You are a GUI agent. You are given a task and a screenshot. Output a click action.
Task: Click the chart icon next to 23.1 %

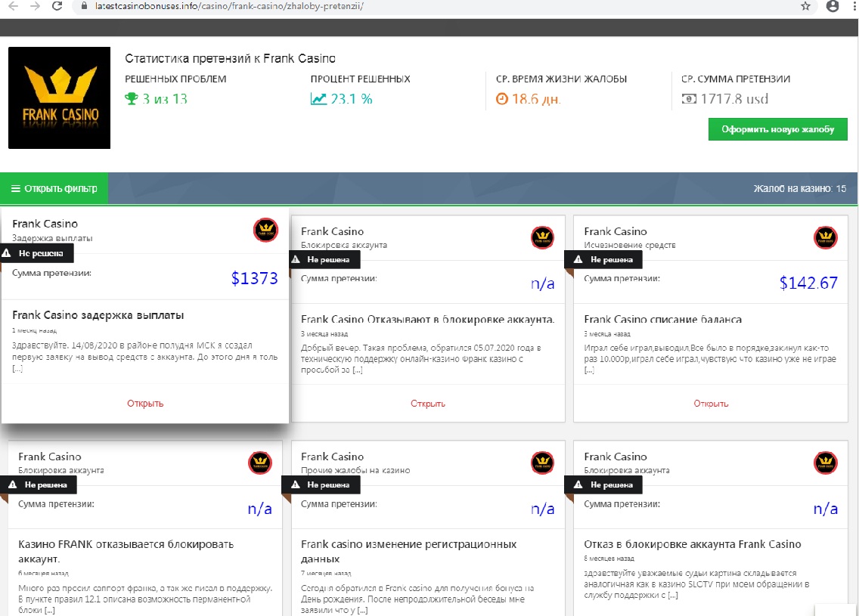[x=318, y=99]
